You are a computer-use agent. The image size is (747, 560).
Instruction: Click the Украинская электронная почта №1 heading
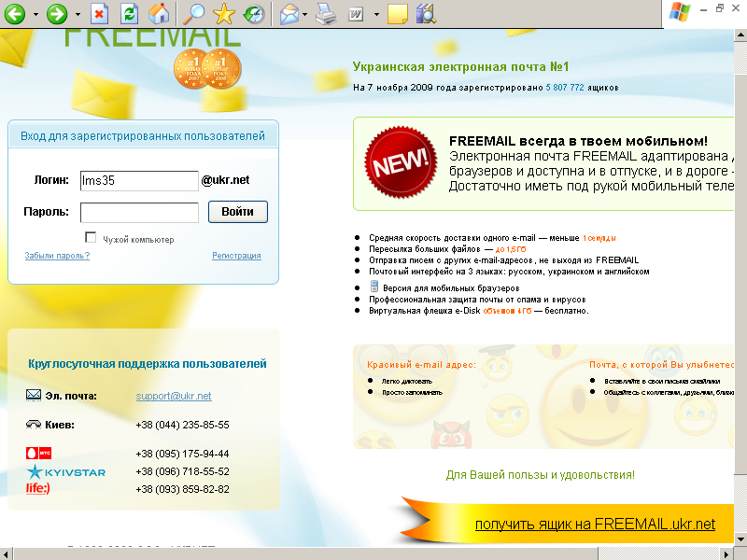[460, 66]
